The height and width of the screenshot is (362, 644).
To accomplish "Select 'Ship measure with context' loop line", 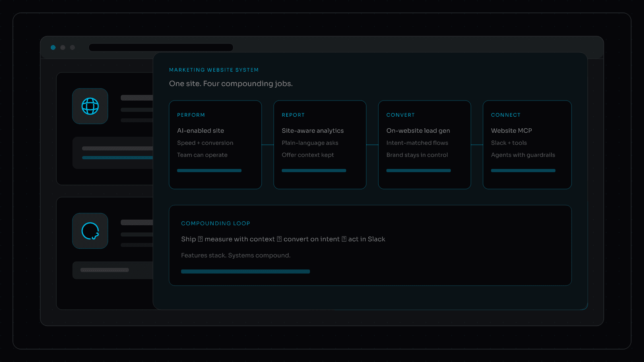I will click(x=283, y=239).
